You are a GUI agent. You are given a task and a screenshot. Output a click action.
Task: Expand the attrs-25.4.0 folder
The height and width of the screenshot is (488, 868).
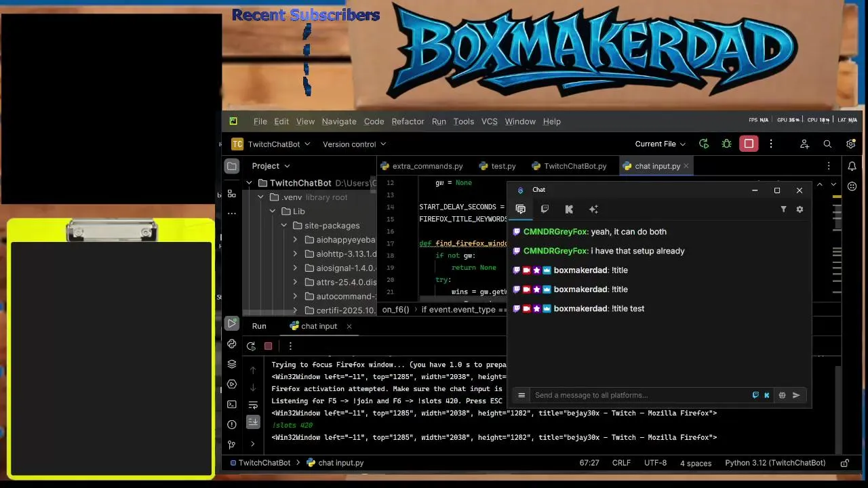[295, 282]
